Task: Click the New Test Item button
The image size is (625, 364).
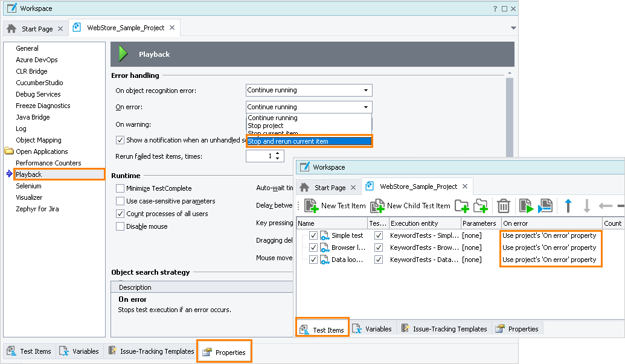Action: (335, 206)
